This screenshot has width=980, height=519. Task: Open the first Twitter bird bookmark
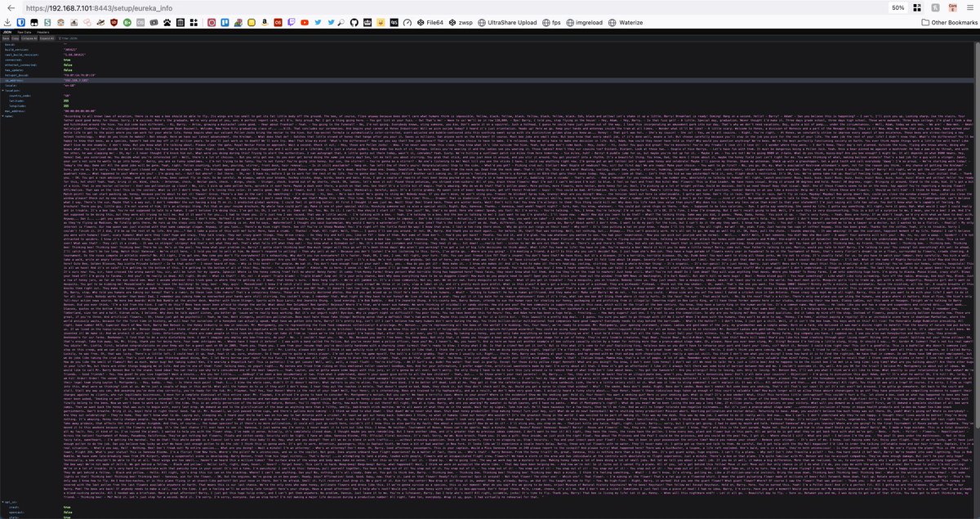[318, 23]
